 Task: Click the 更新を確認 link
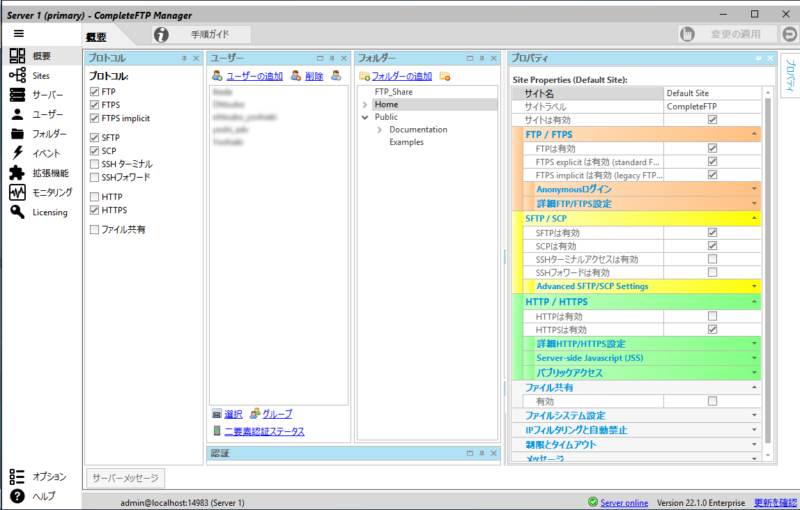(x=775, y=502)
